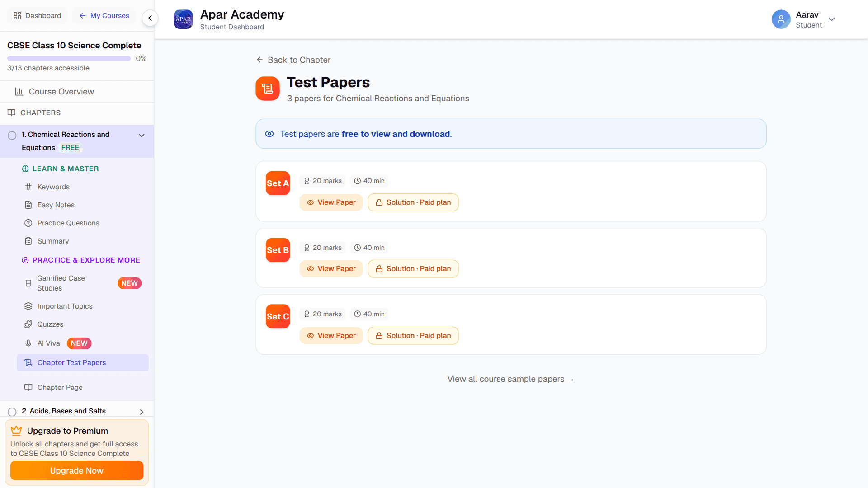Screen dimensions: 868x488
Task: Click the crown icon in Upgrade to Premium
Action: (x=16, y=430)
